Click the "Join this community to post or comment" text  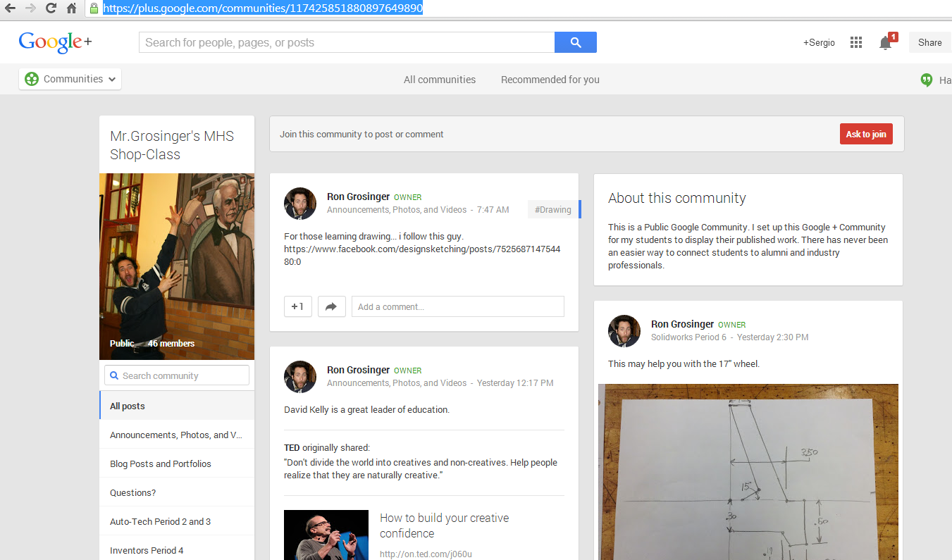pyautogui.click(x=361, y=134)
